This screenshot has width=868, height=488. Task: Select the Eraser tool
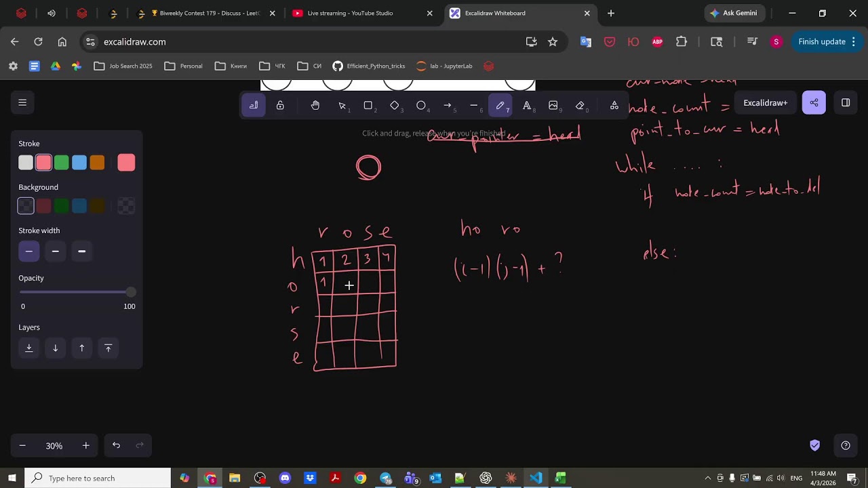580,105
